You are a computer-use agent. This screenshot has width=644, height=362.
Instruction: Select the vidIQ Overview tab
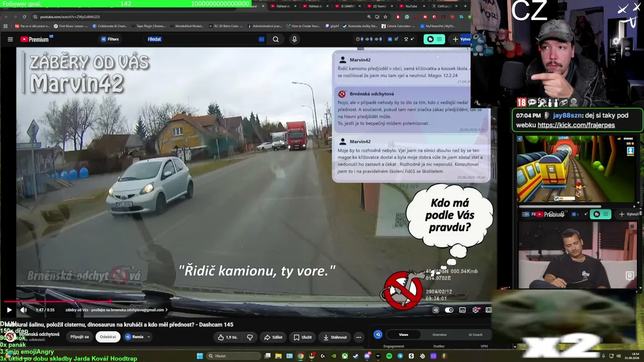pyautogui.click(x=439, y=335)
